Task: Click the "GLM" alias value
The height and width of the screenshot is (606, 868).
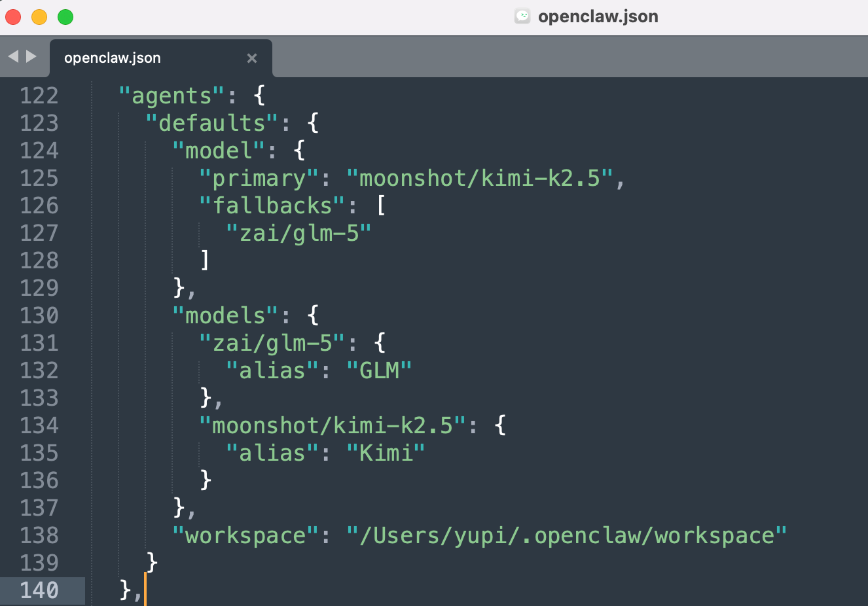Action: [x=380, y=370]
